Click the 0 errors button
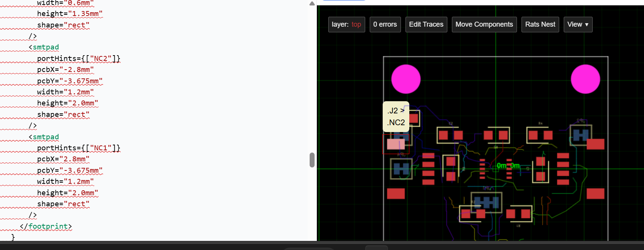This screenshot has width=644, height=250. pyautogui.click(x=385, y=24)
